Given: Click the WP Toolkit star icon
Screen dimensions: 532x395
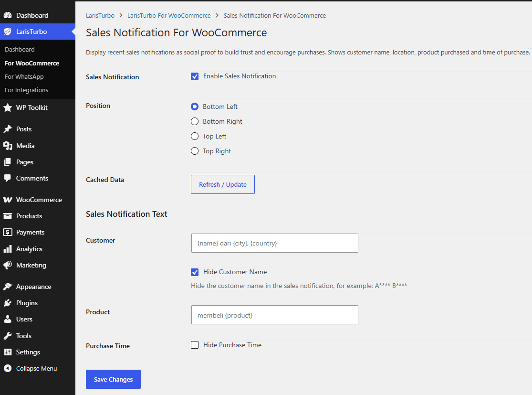Looking at the screenshot, I should pos(8,107).
